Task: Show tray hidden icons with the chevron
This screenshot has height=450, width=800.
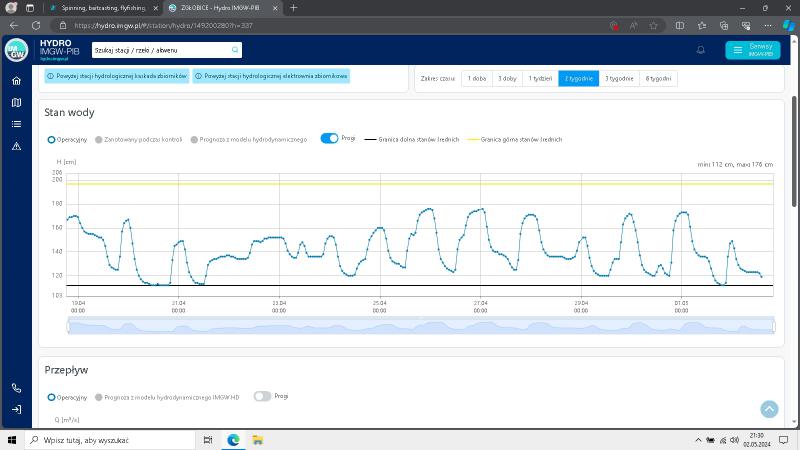Action: point(698,440)
